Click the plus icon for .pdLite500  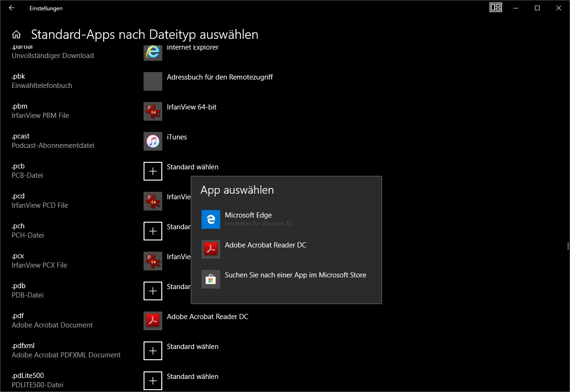coord(153,381)
